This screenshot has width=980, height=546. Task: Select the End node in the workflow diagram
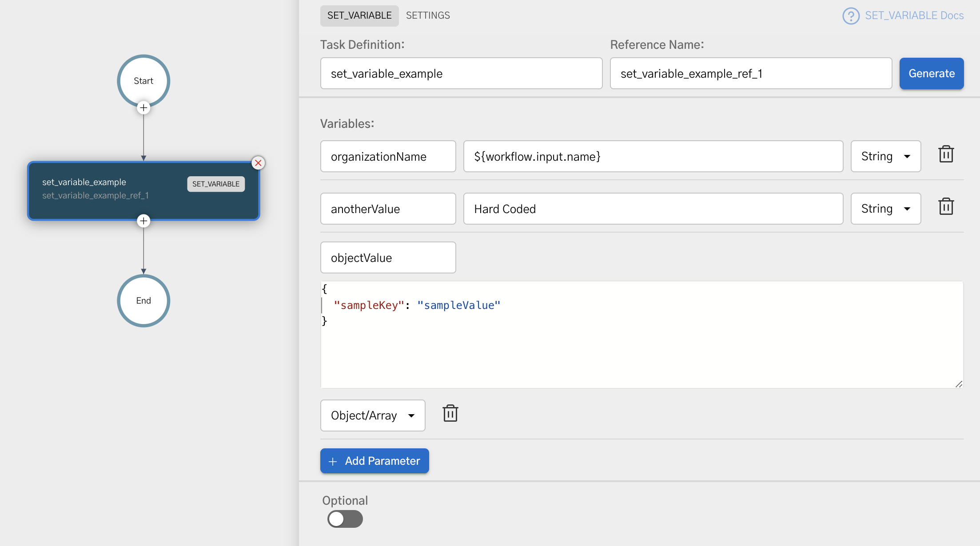(x=143, y=301)
